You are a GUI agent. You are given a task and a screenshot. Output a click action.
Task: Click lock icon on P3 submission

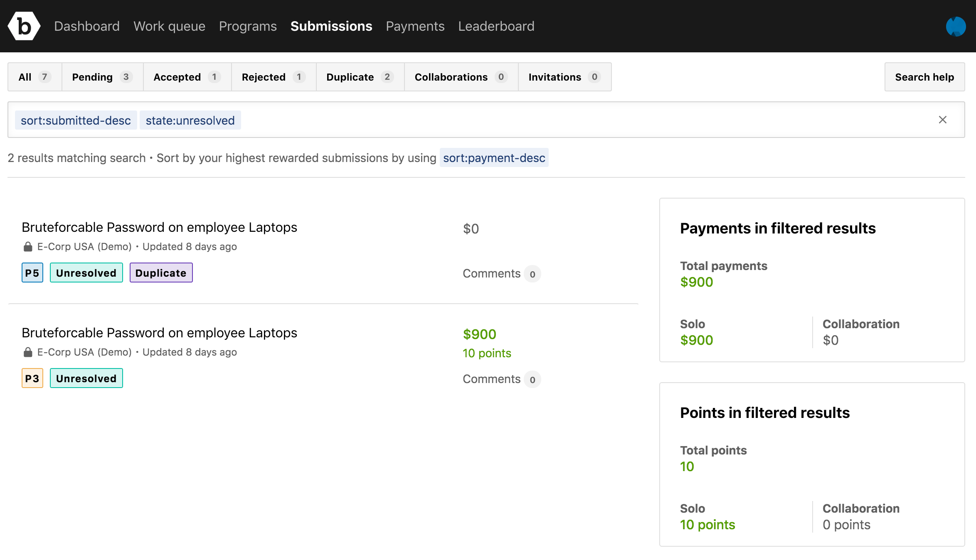click(x=28, y=352)
